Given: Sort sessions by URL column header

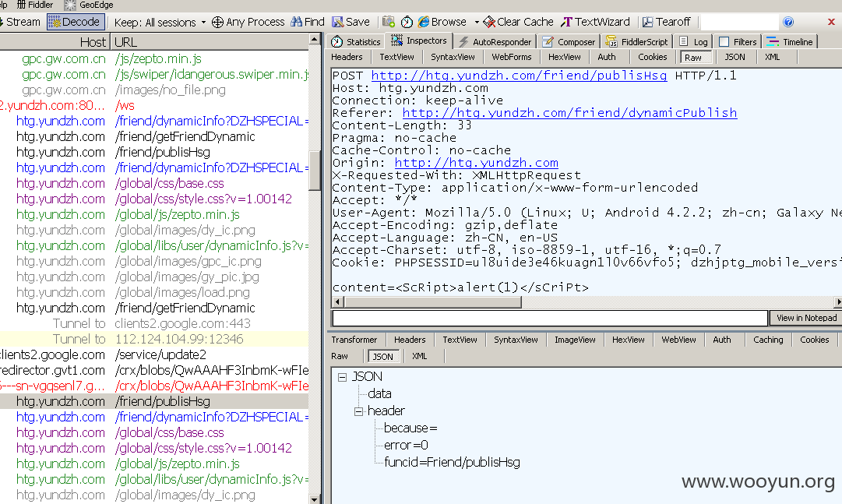Looking at the screenshot, I should point(210,42).
